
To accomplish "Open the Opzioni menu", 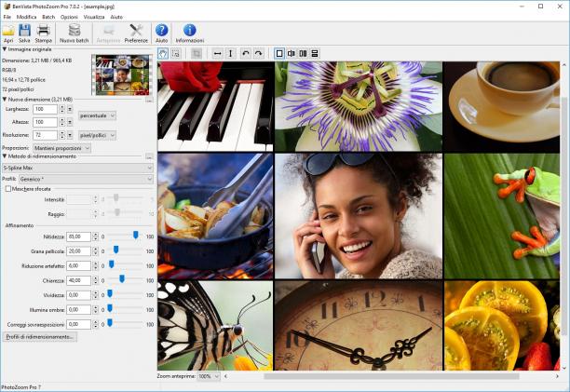I will pos(69,17).
